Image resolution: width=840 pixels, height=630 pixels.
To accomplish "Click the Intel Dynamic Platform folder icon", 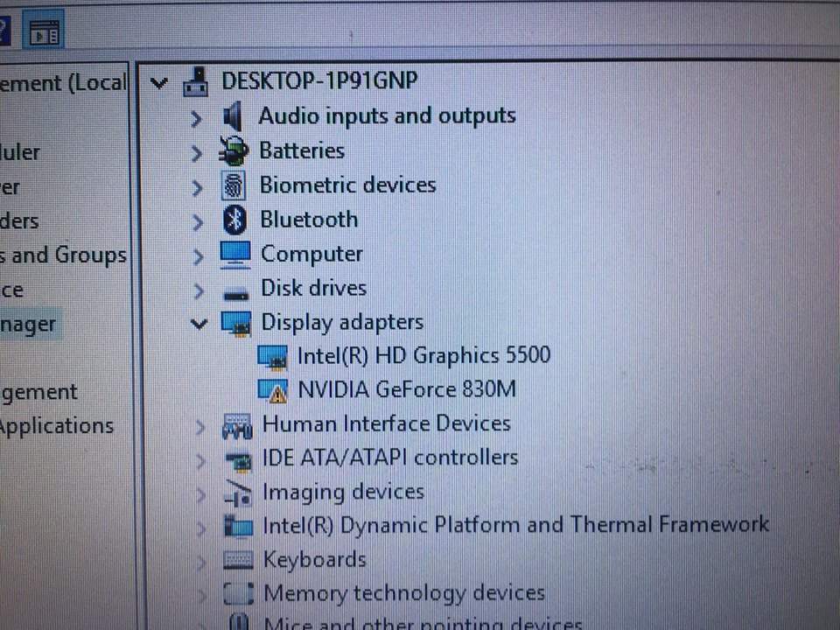I will click(238, 526).
